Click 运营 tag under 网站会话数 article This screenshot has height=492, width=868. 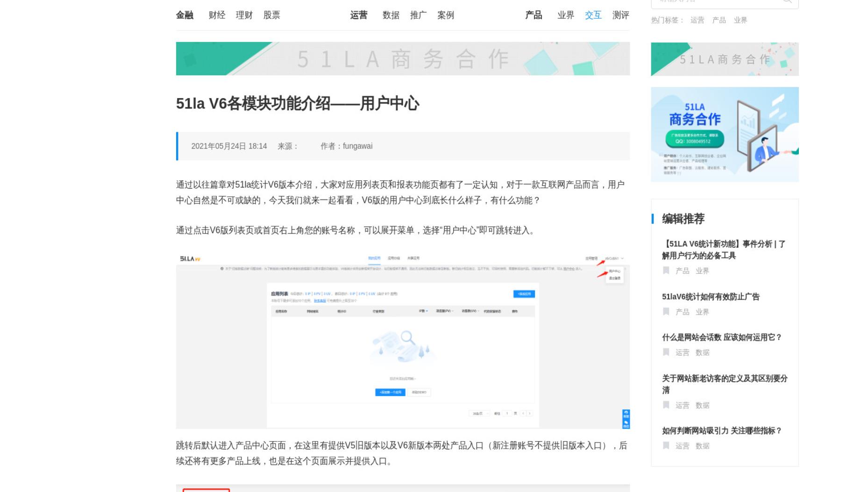(x=683, y=352)
